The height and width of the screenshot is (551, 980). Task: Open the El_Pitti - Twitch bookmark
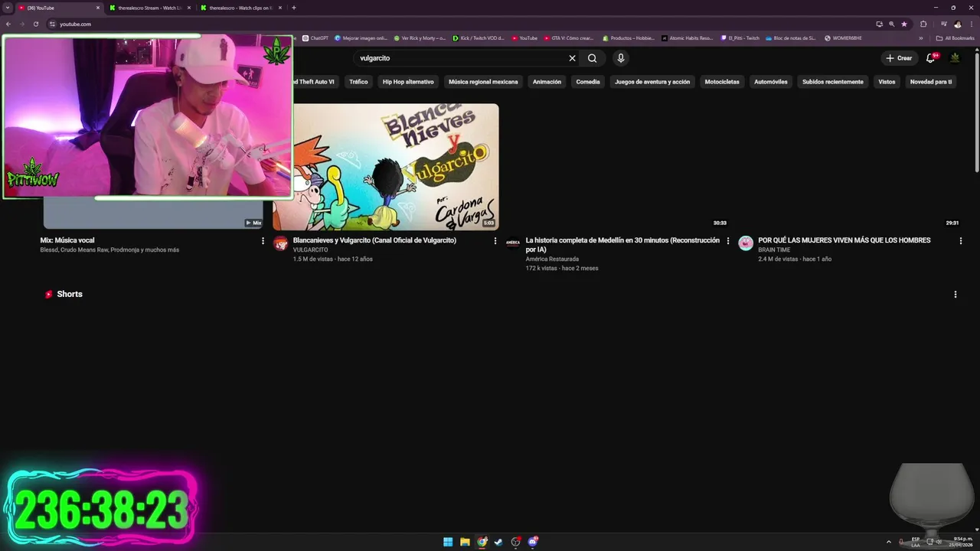click(740, 38)
